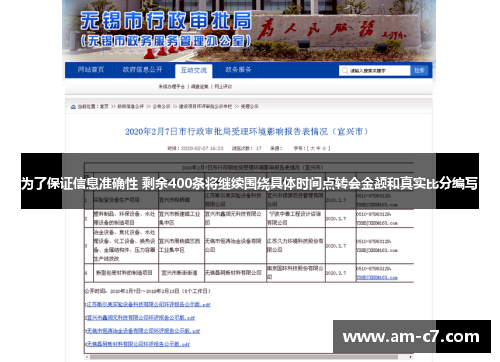Click the blue article title 2020年2月7日市行政审批局受理环境影响报告表情况
Viewport: 500px width, 362px height.
(247, 132)
